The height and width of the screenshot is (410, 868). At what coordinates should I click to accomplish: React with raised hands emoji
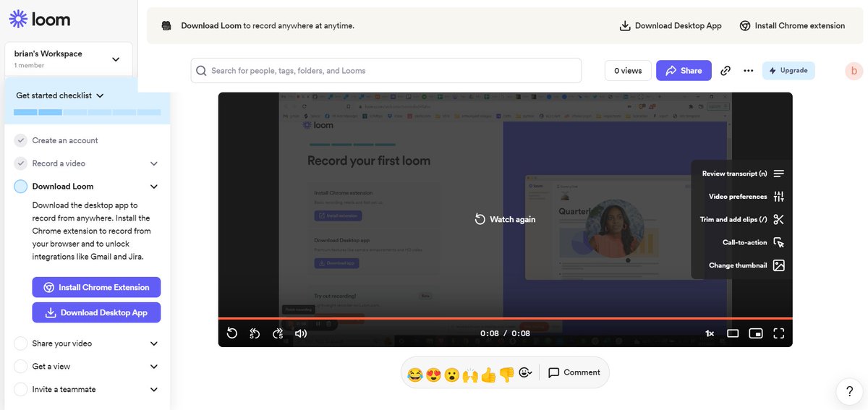pyautogui.click(x=470, y=375)
